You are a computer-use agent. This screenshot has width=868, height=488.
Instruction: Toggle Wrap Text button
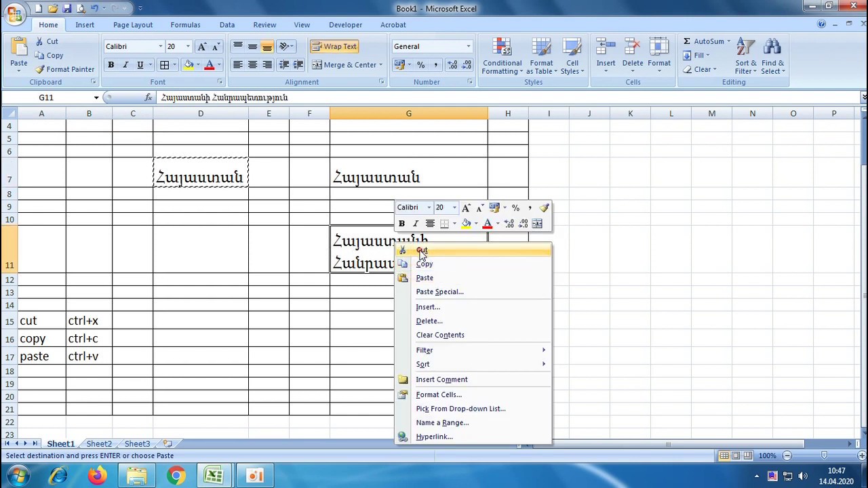[x=334, y=46]
